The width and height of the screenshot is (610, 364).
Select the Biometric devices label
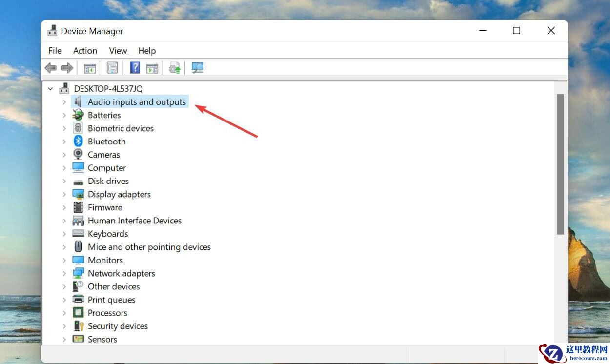point(121,128)
